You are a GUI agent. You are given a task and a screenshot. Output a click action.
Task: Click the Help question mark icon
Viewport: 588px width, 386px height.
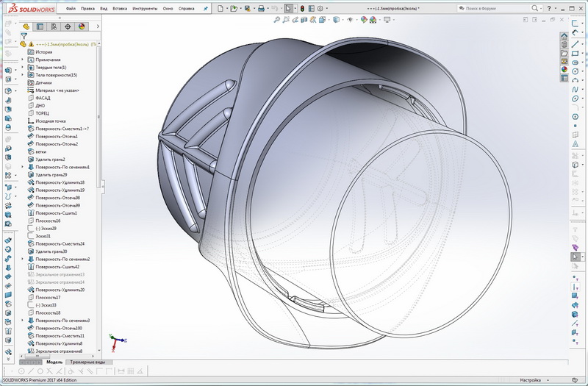pos(549,8)
